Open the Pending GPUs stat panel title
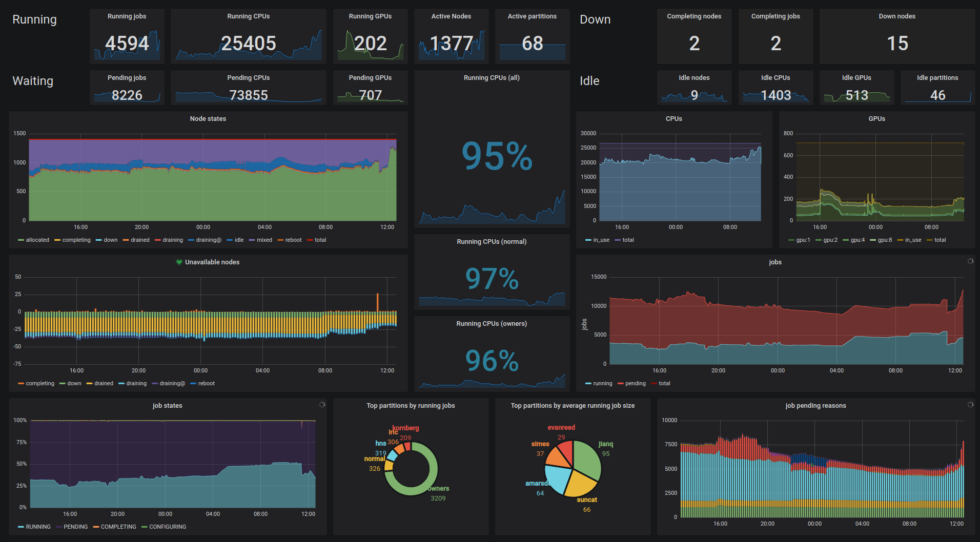The width and height of the screenshot is (980, 542). pyautogui.click(x=370, y=78)
